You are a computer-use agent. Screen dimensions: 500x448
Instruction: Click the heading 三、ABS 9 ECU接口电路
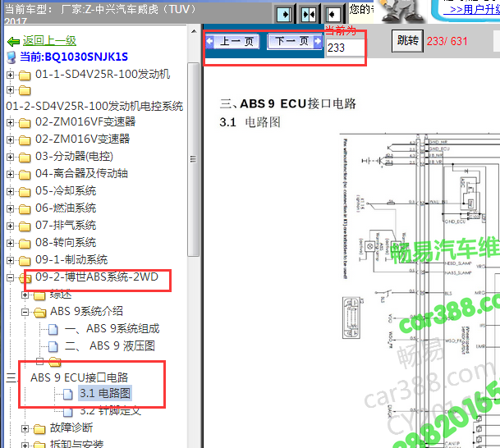288,104
